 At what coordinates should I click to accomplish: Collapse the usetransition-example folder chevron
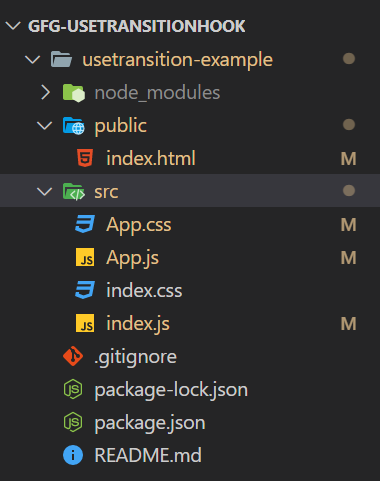click(x=33, y=59)
